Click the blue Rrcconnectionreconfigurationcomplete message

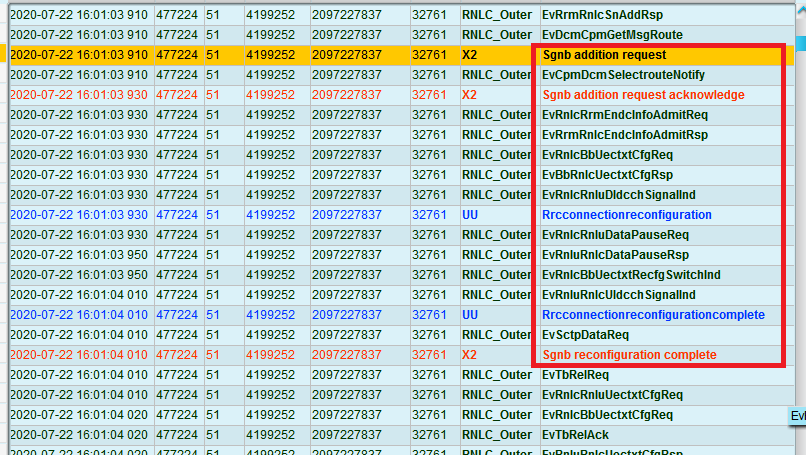tap(653, 315)
